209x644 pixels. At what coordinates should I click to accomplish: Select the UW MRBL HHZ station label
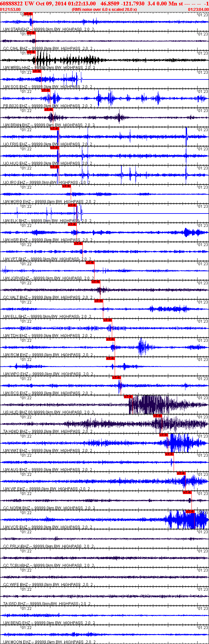tap(16, 68)
